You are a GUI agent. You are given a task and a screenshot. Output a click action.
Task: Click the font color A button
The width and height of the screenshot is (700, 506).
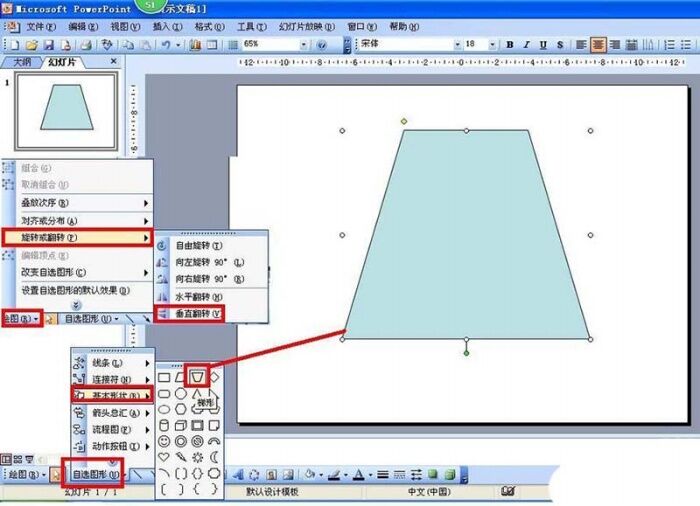click(358, 474)
